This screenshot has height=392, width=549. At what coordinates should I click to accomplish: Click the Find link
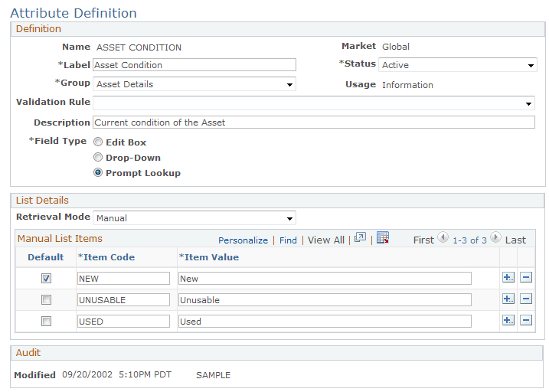tap(288, 240)
